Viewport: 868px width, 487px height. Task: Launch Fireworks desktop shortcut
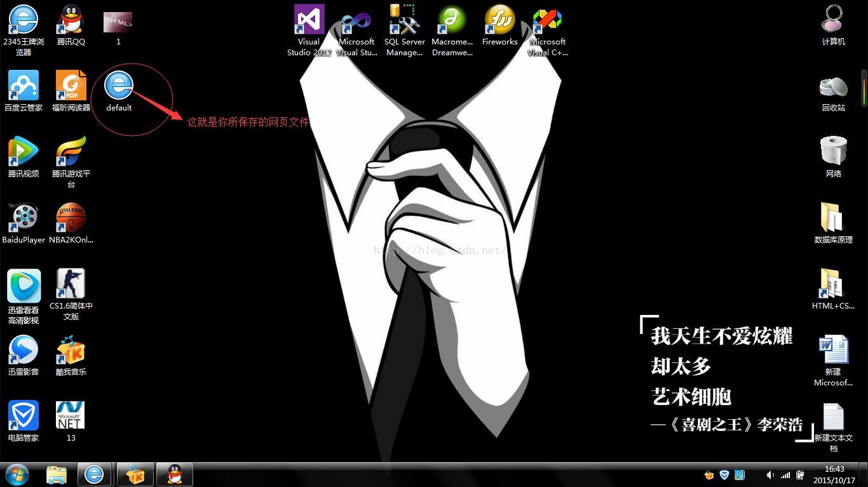tap(499, 25)
